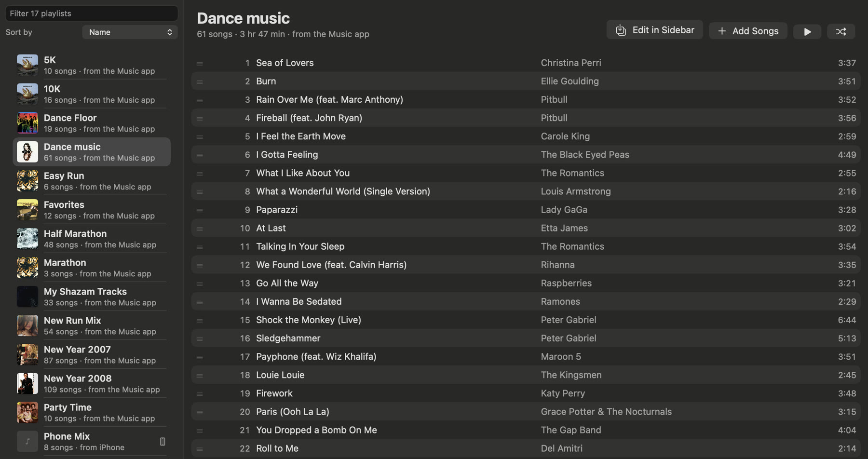Viewport: 868px width, 459px height.
Task: Open the My Shazam Tracks playlist
Action: [x=92, y=297]
